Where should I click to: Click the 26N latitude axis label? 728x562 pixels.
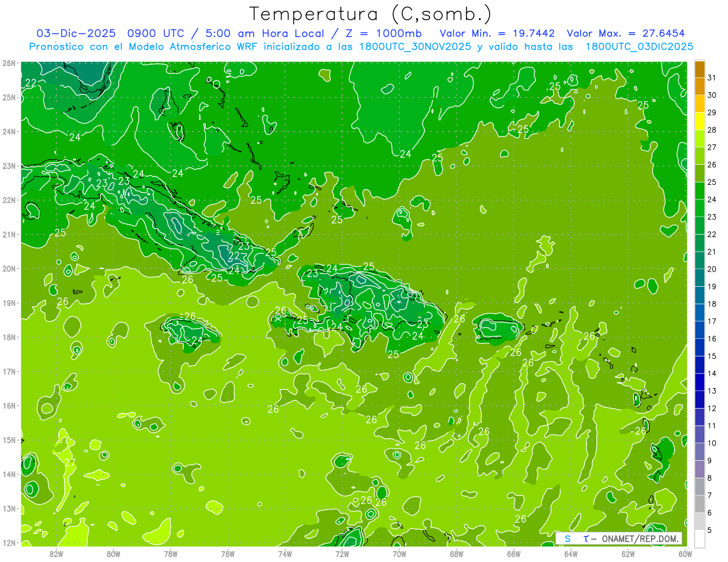[8, 63]
